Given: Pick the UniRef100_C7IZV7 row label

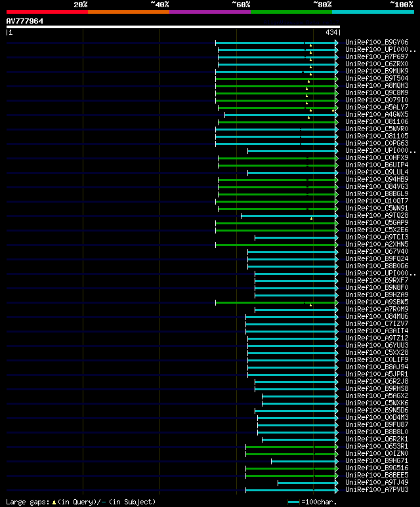Looking at the screenshot, I should pyautogui.click(x=377, y=324).
